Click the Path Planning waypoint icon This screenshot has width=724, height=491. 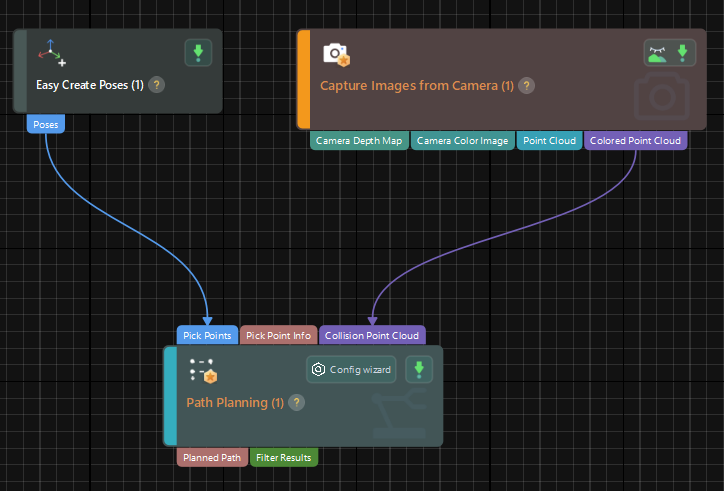[x=203, y=370]
